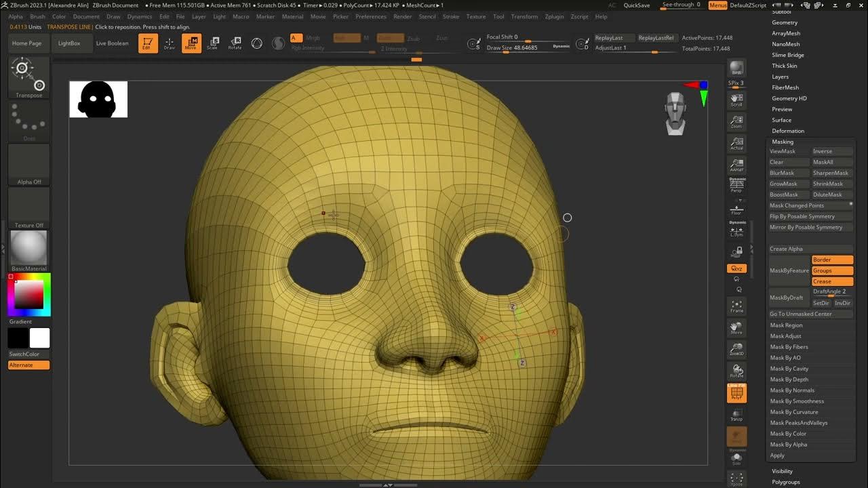Click the Persp perspective icon
Viewport: 868px width, 488px height.
tap(736, 185)
